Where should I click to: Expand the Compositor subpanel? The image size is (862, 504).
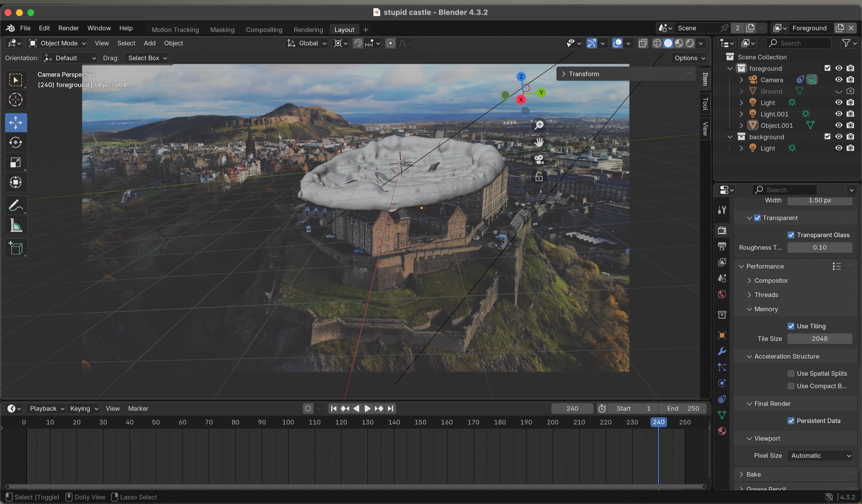click(771, 281)
